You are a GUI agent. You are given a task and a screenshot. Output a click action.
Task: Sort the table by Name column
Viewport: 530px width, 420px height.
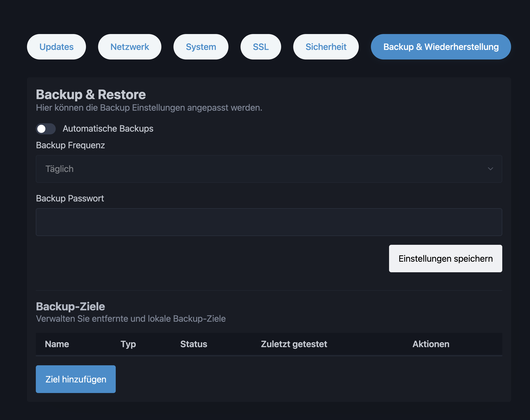(57, 344)
